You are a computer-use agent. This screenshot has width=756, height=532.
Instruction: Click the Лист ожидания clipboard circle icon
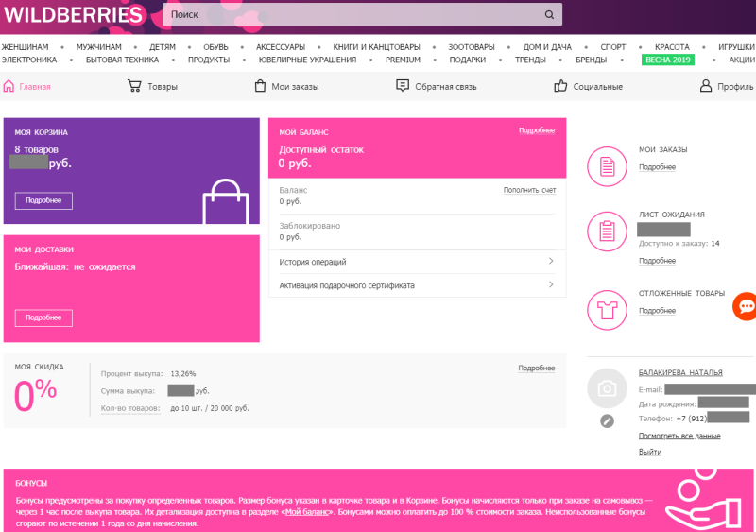(x=607, y=232)
